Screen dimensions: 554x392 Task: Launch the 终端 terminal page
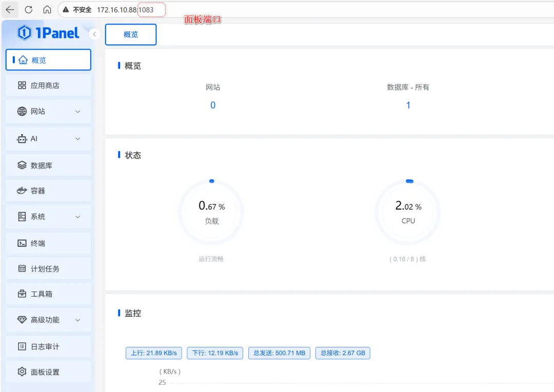48,242
